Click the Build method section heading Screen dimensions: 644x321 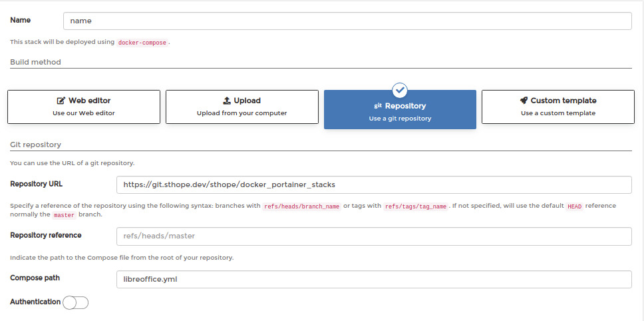35,62
